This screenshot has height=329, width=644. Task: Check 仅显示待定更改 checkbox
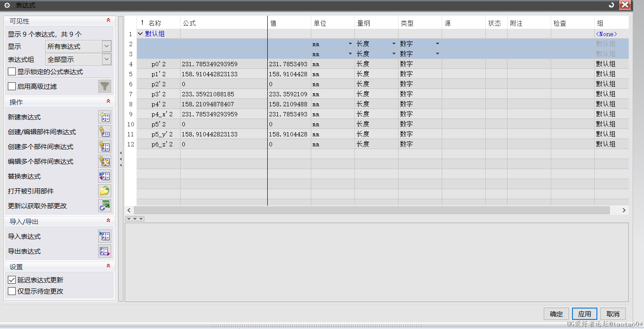point(12,291)
